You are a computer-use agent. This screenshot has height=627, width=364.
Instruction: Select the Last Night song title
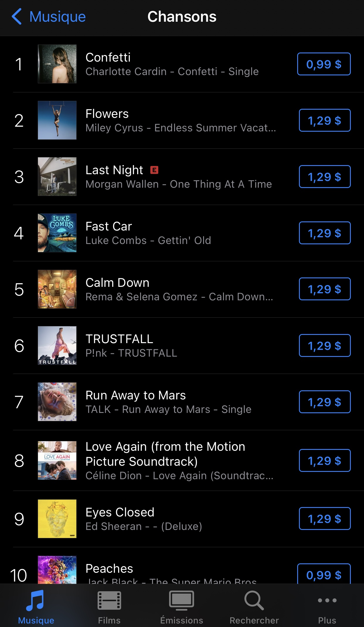[x=114, y=170]
